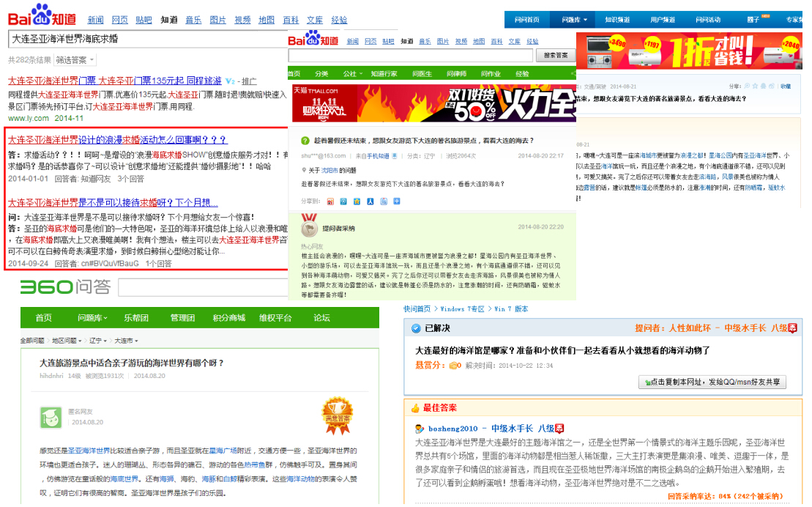Open the 问作业 tab
The width and height of the screenshot is (812, 507).
click(x=491, y=73)
